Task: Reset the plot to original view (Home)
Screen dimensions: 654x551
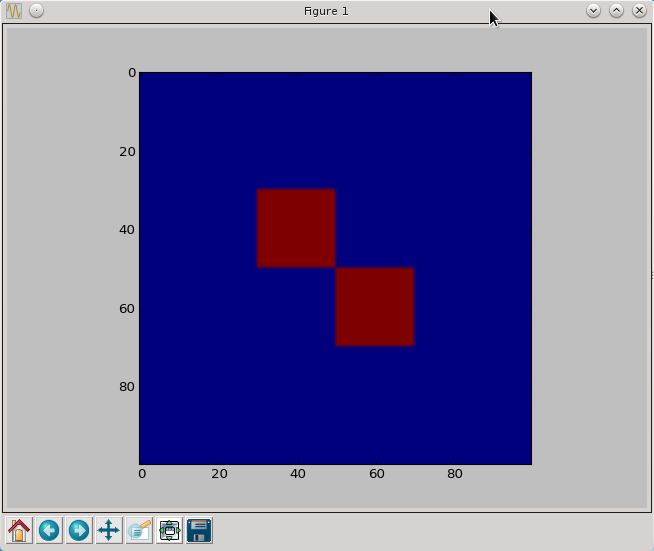Action: click(19, 530)
